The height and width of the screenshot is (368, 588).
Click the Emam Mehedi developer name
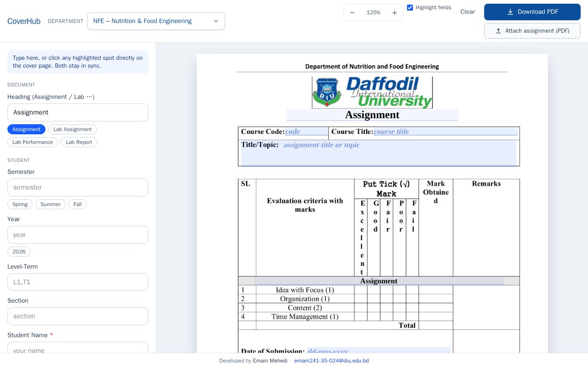(270, 361)
